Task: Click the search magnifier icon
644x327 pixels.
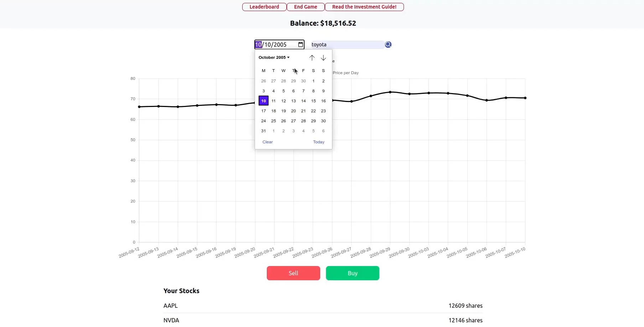Action: click(388, 45)
